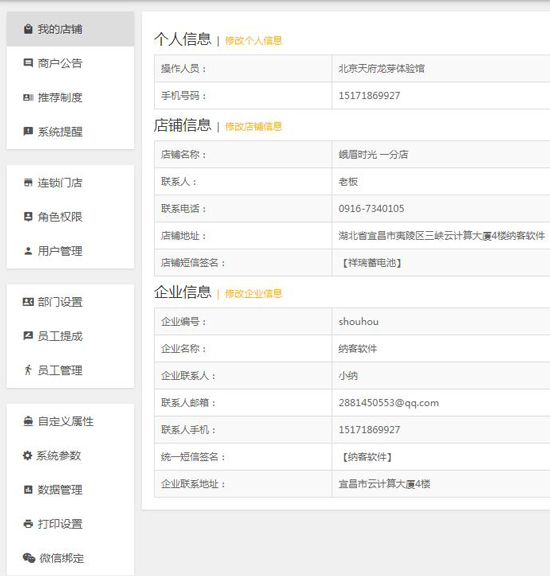
Task: Open the 员工提成 page
Action: pos(71,336)
